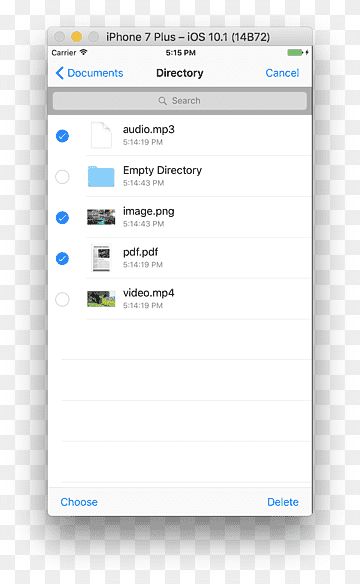
Task: Tap the audio.mp3 blank file icon
Action: tap(101, 136)
